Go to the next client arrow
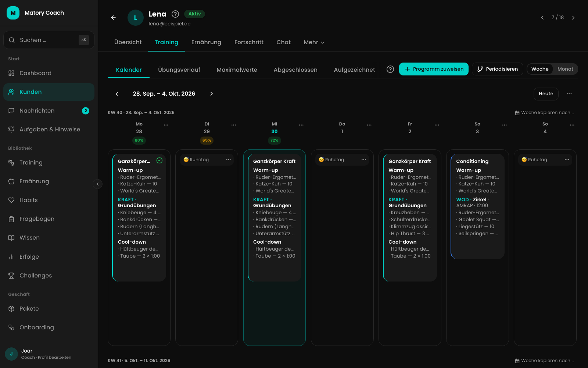The image size is (588, 368). tap(573, 18)
